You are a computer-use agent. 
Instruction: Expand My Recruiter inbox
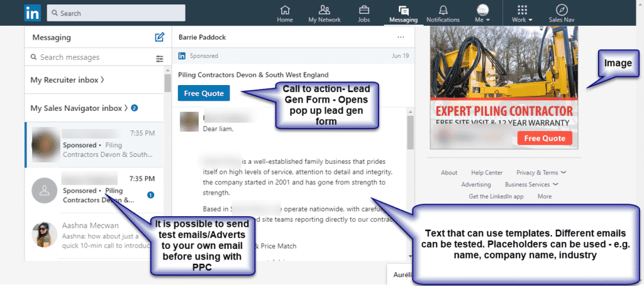[x=67, y=80]
